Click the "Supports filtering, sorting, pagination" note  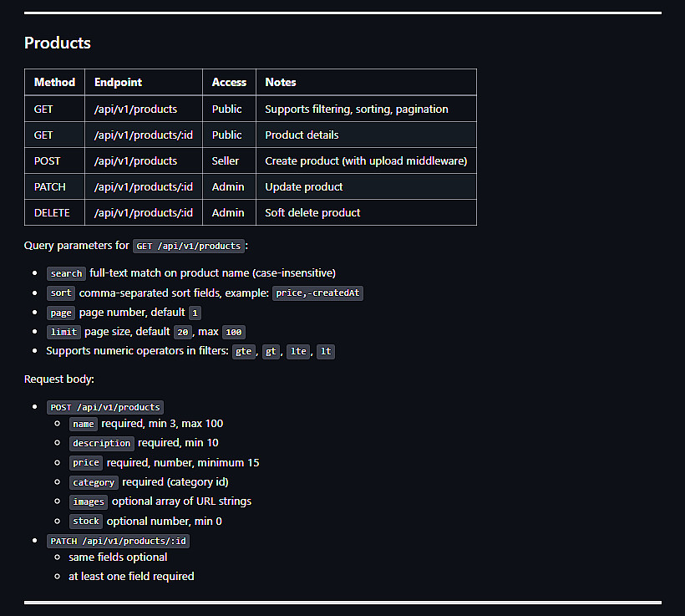(357, 109)
